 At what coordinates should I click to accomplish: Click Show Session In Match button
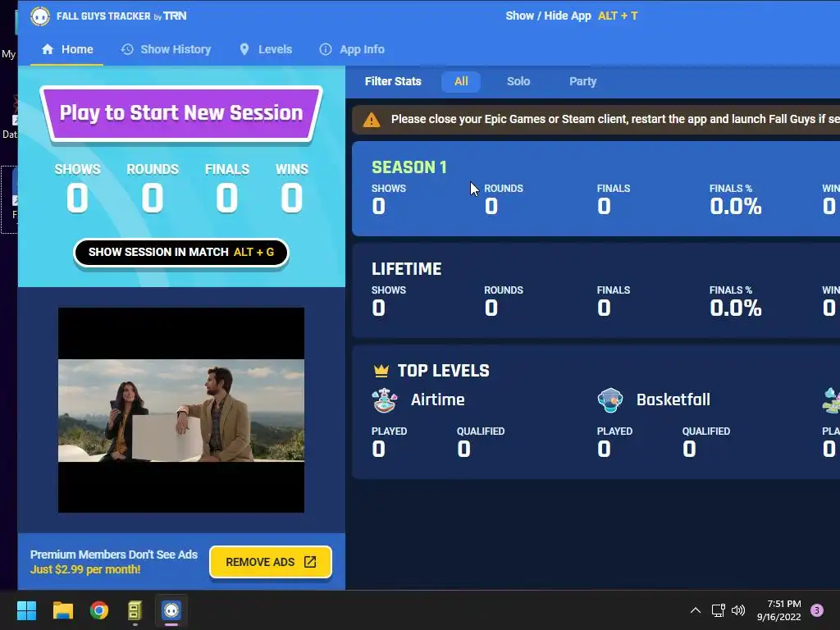click(x=181, y=253)
